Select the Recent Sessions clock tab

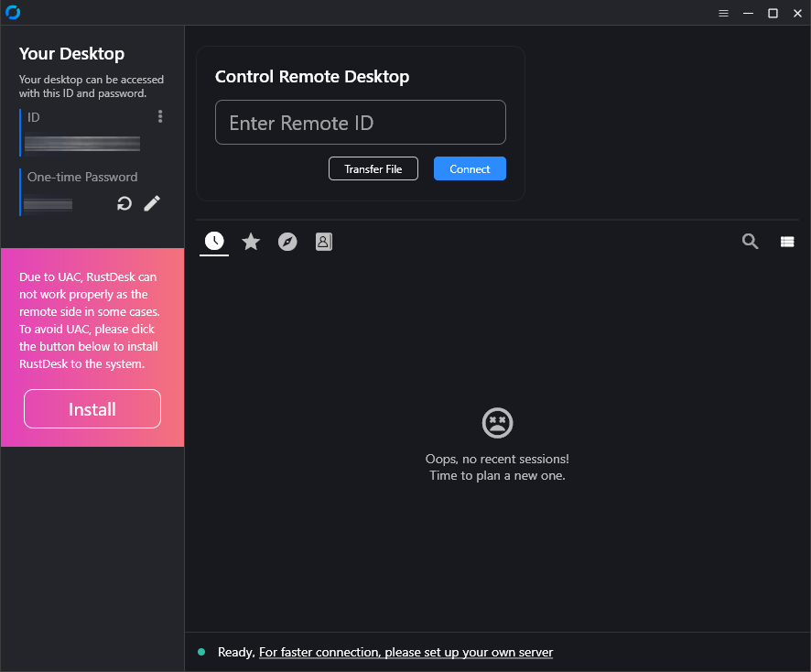point(214,241)
